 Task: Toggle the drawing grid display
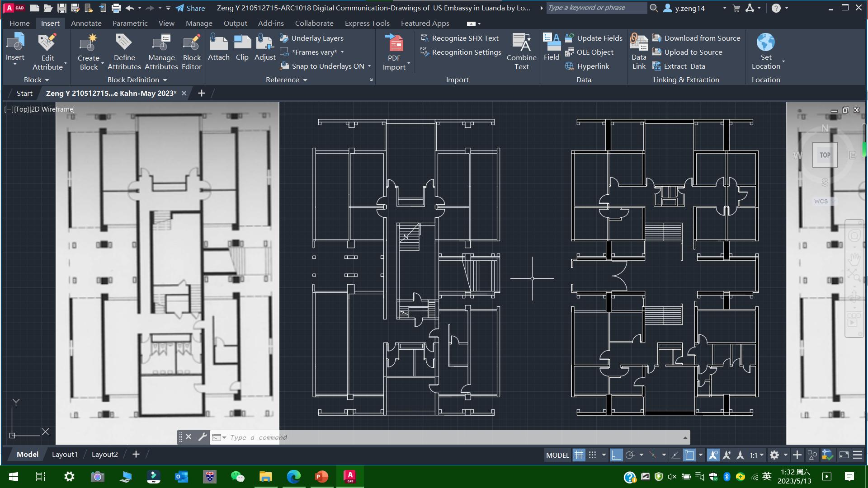pos(579,455)
